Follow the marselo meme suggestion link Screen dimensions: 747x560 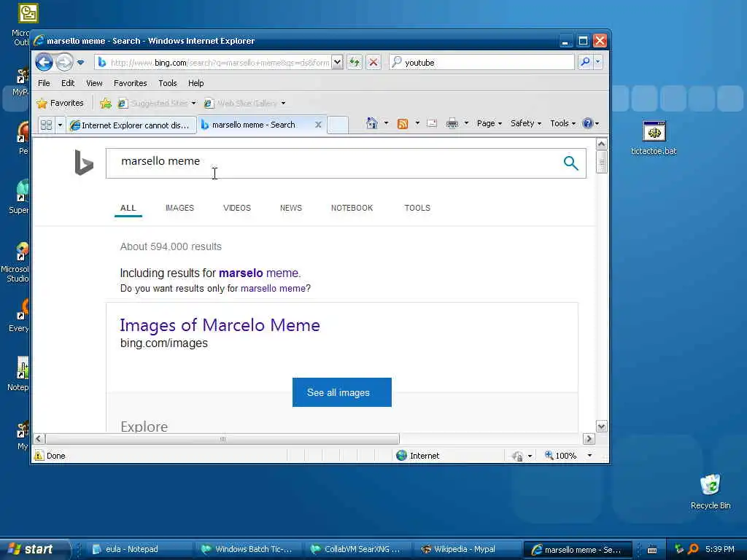[x=260, y=273]
